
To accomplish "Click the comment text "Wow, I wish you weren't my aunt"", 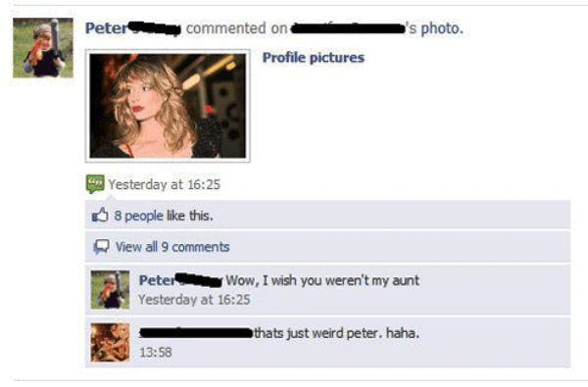I will 322,280.
